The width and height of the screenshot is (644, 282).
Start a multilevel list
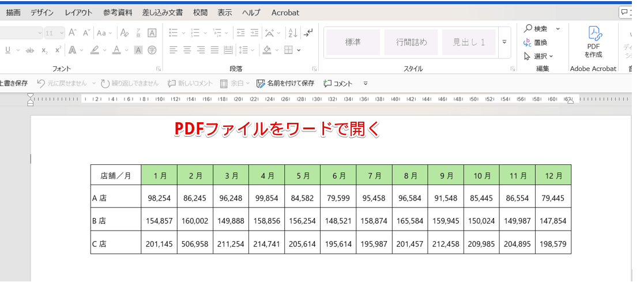coord(217,33)
